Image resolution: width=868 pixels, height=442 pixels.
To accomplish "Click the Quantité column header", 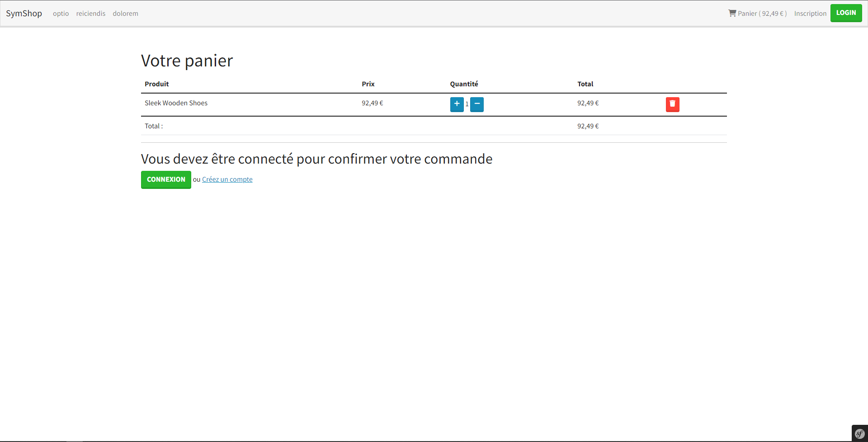I will 464,84.
